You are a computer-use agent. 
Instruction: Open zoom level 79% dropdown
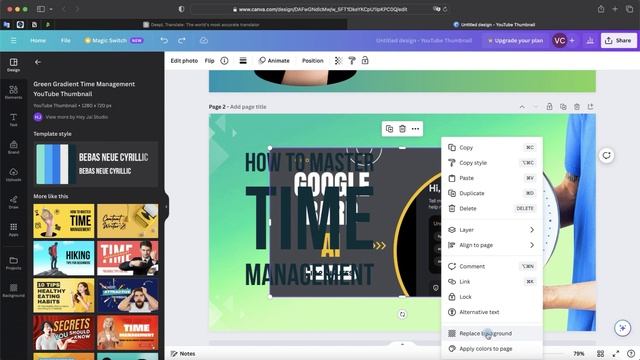(579, 353)
